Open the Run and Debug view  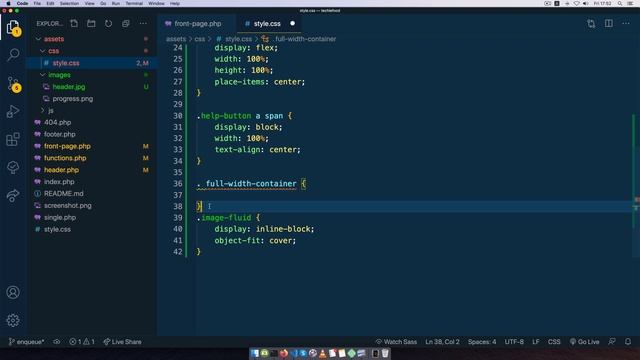(13, 111)
